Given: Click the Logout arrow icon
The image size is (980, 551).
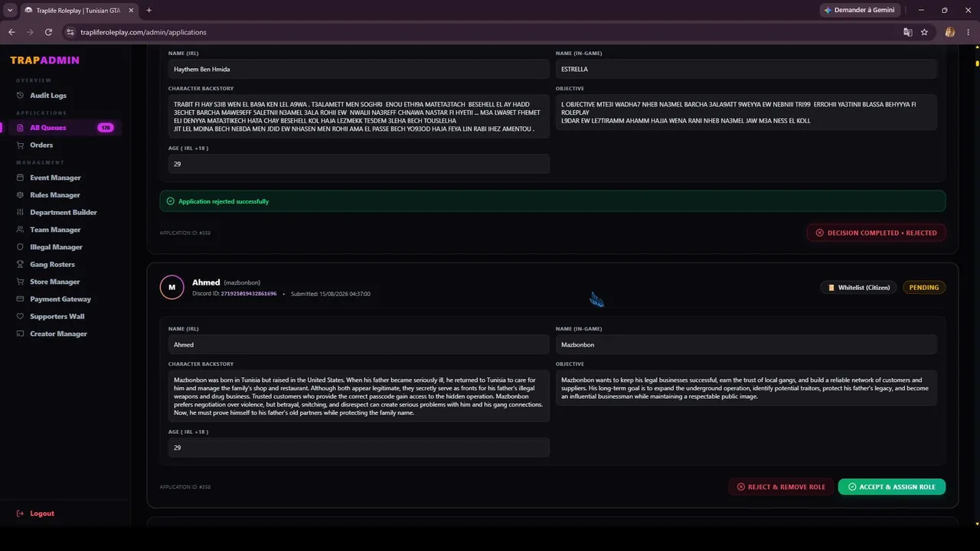Looking at the screenshot, I should tap(21, 514).
